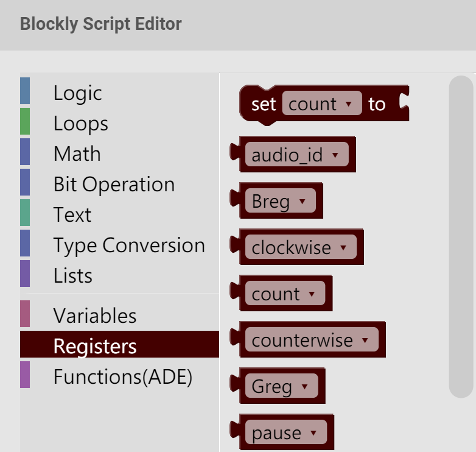
Task: Click the green Loops color swatch
Action: [25, 121]
